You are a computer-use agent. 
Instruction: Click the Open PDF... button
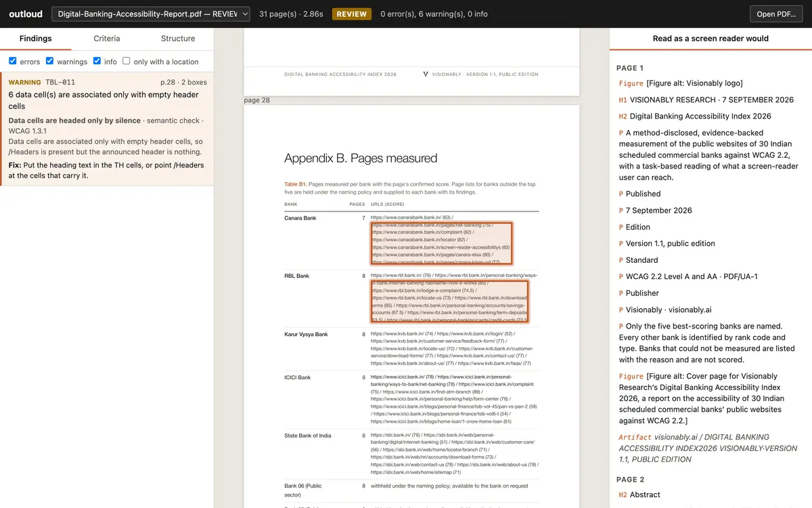coord(776,14)
